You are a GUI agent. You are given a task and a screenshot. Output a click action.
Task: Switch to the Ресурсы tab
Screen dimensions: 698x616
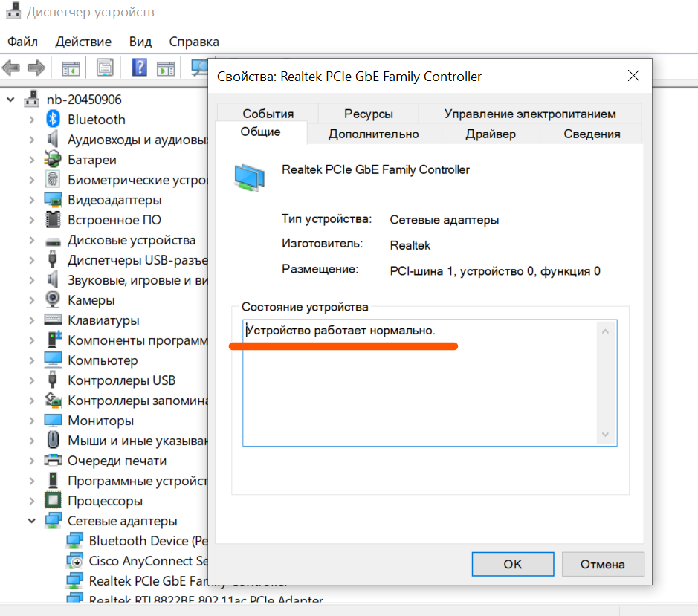pyautogui.click(x=369, y=114)
